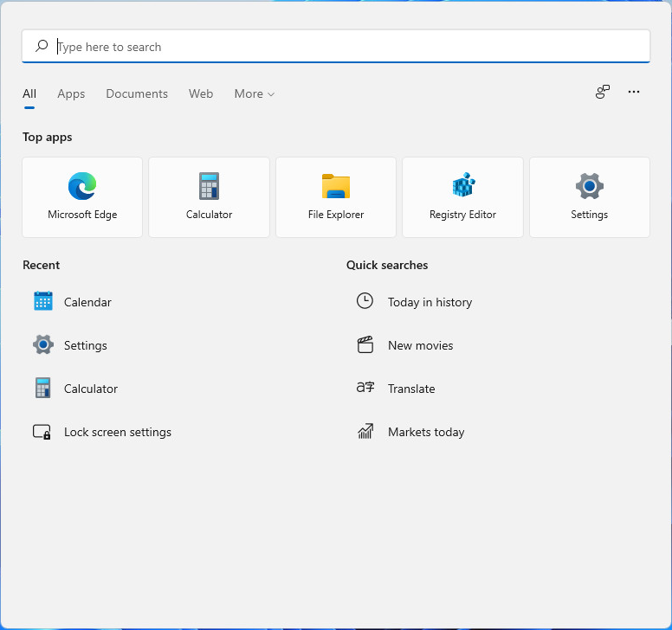Search Markets today
This screenshot has width=672, height=630.
(426, 432)
